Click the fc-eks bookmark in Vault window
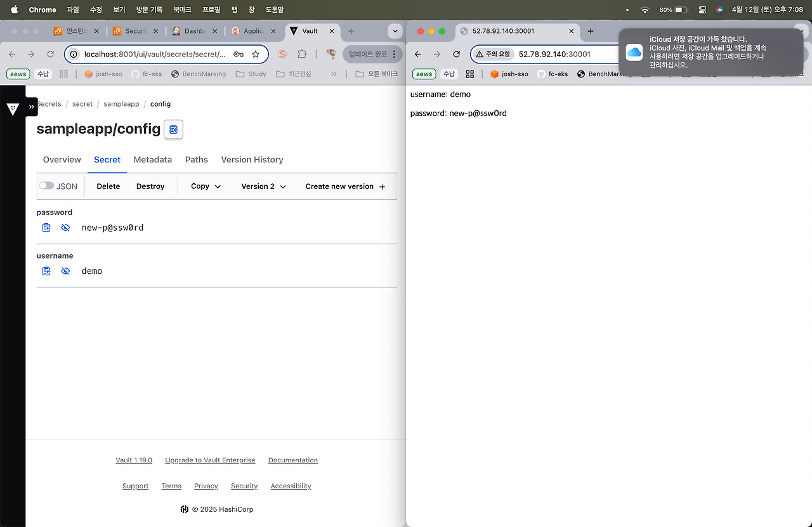 point(147,74)
